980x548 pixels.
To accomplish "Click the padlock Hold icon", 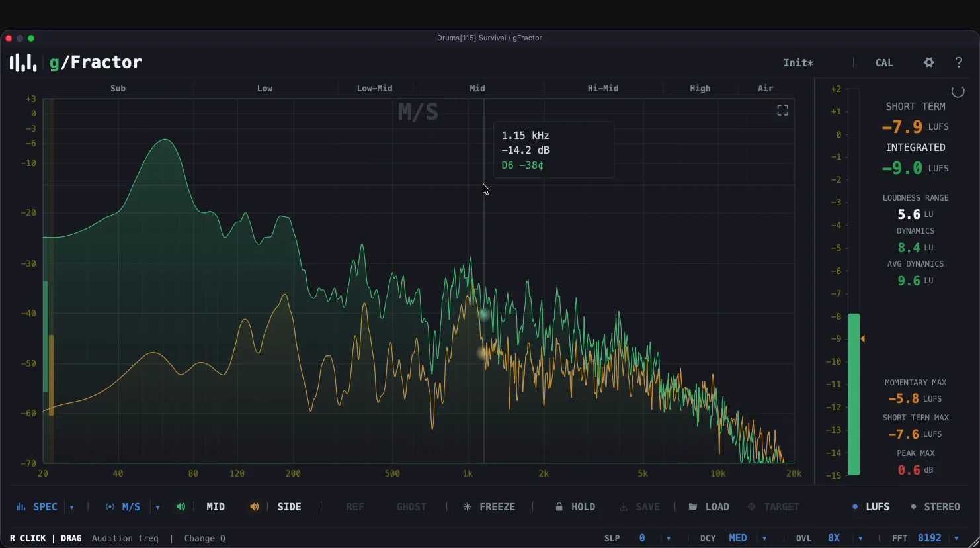I will (559, 507).
